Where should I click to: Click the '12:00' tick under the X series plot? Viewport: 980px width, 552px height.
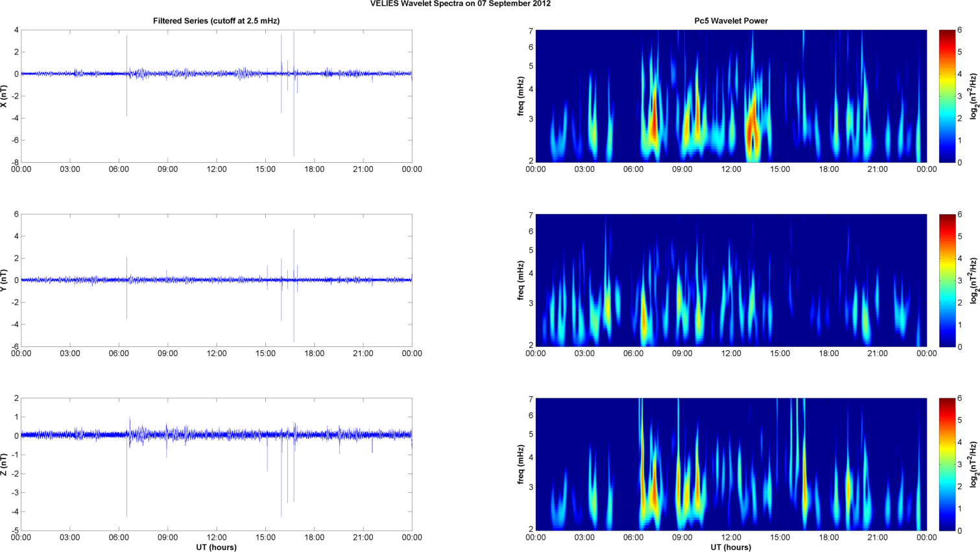click(x=217, y=169)
